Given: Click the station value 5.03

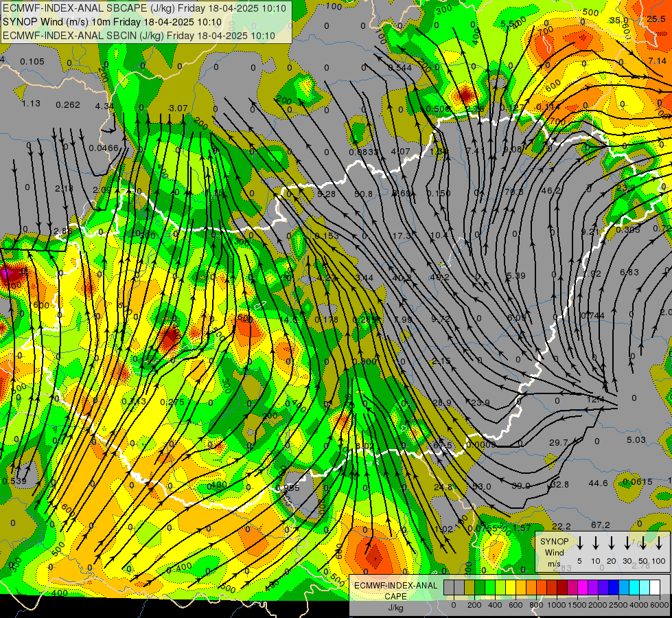Looking at the screenshot, I should pyautogui.click(x=636, y=439).
